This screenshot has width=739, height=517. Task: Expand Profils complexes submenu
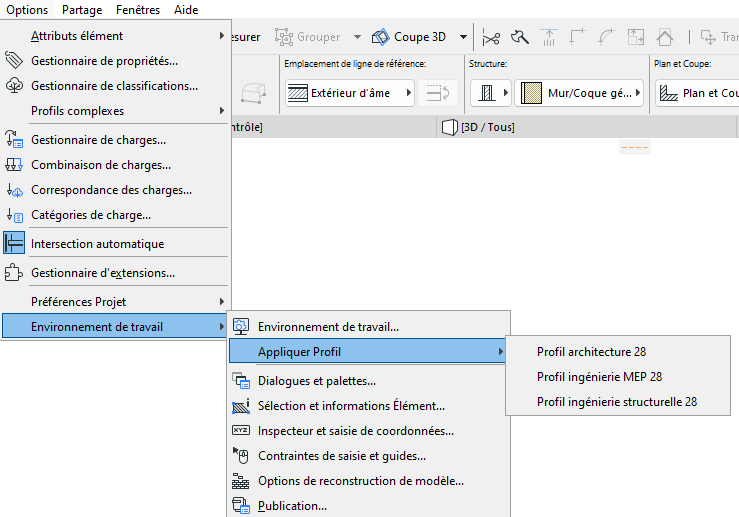tap(115, 111)
